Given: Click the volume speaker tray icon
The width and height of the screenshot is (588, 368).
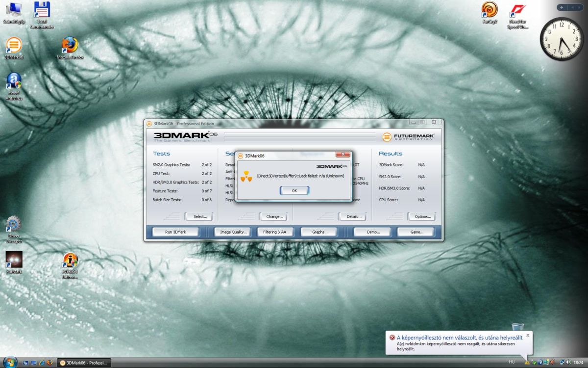Looking at the screenshot, I should 568,363.
